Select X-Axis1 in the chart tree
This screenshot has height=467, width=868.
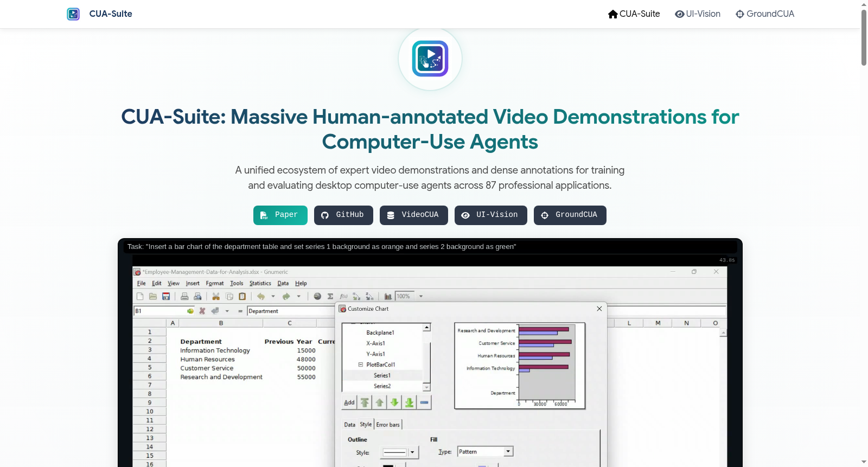375,343
